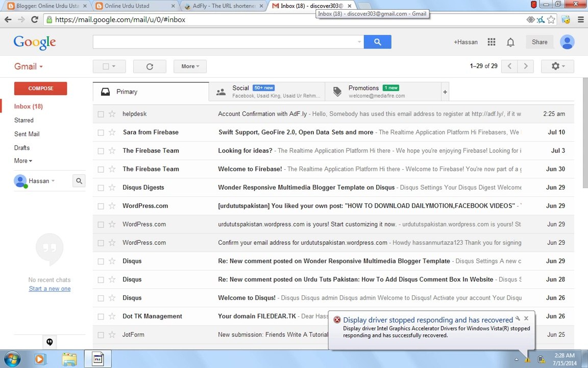Open the +Hassan profile link

[465, 42]
